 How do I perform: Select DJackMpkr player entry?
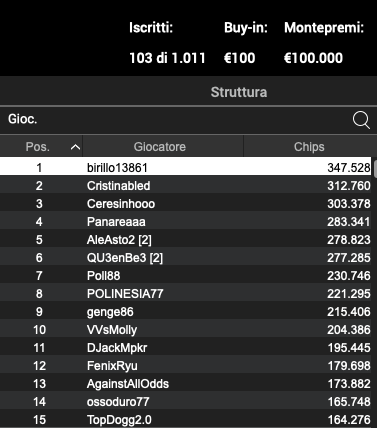pyautogui.click(x=185, y=348)
